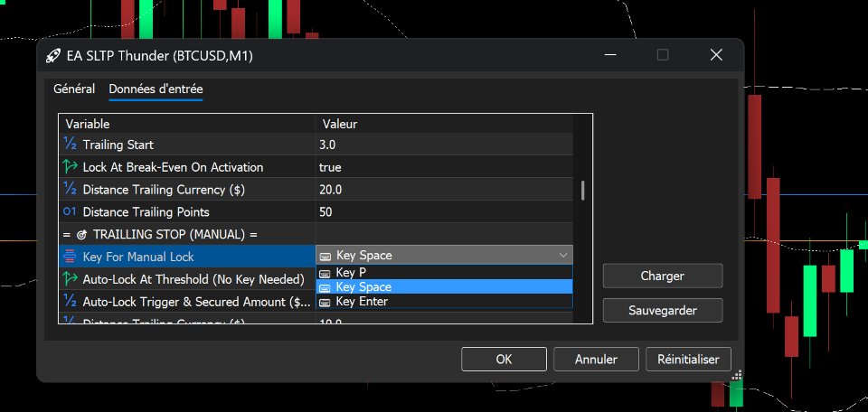This screenshot has height=412, width=868.
Task: Click the target icon in the TRAILLING STOP (MANUAL) header
Action: pos(81,235)
